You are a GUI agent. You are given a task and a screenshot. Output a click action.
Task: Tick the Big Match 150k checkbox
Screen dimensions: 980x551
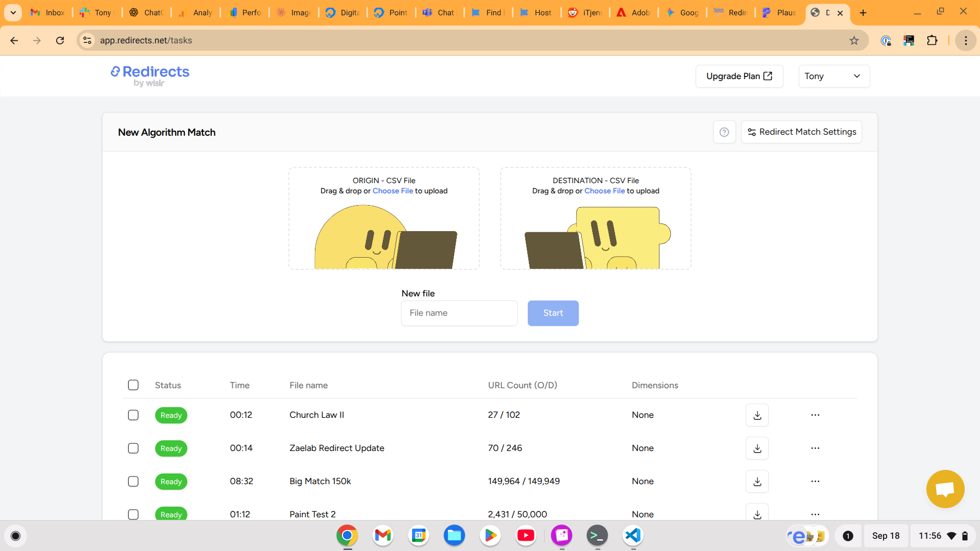coord(133,482)
